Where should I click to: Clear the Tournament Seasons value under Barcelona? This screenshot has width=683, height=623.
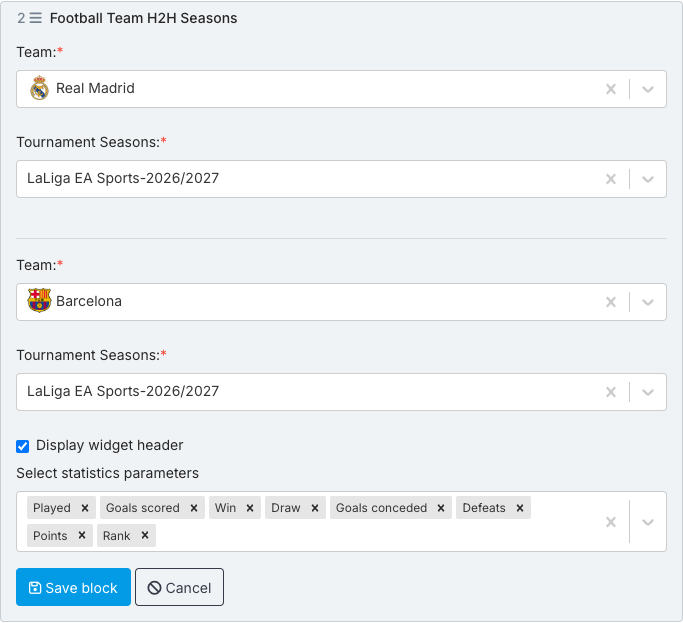click(611, 392)
